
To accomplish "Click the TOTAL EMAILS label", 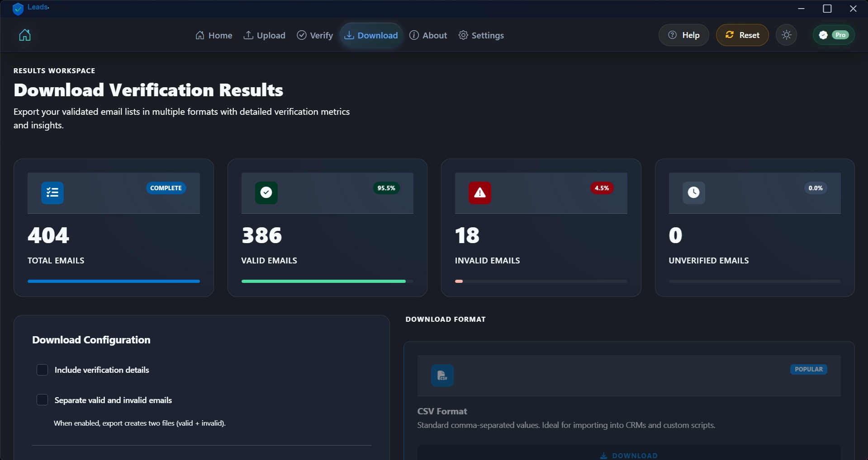I will pos(56,261).
